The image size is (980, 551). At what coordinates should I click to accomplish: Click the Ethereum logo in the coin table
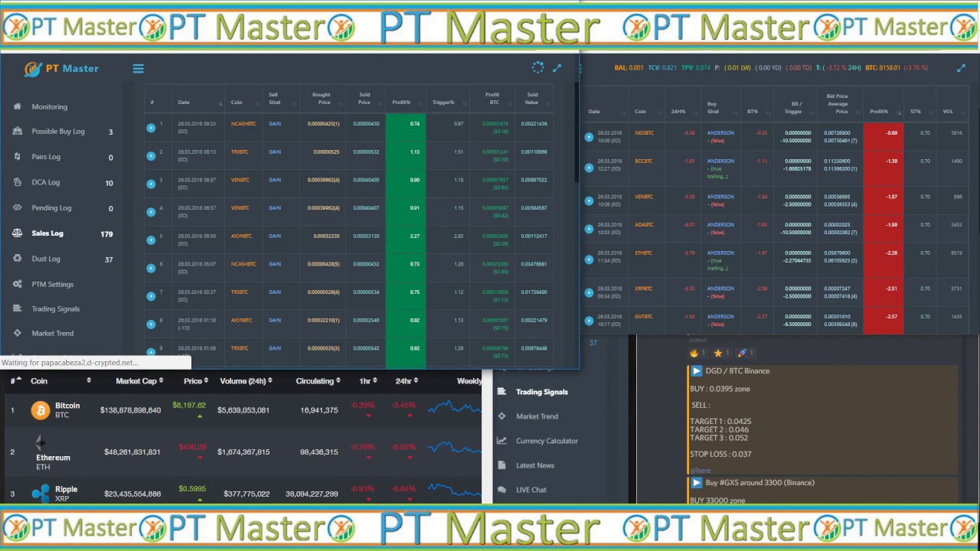click(40, 442)
